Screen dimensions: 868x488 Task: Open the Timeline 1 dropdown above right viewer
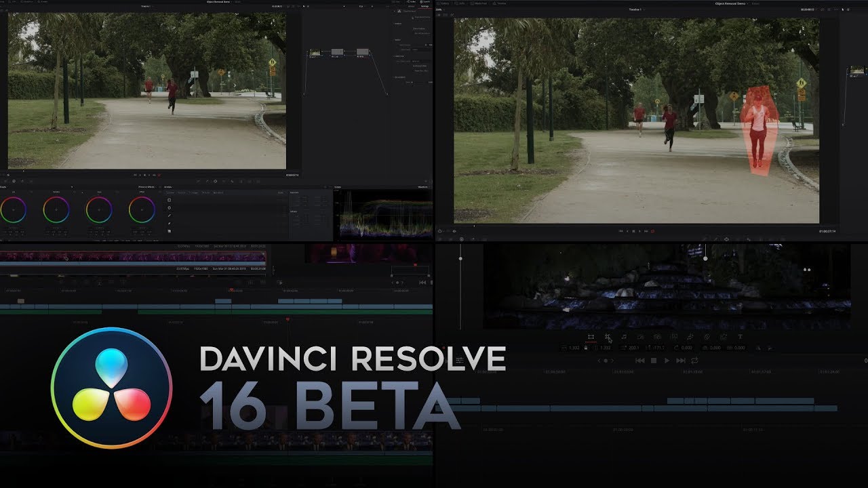coord(636,9)
